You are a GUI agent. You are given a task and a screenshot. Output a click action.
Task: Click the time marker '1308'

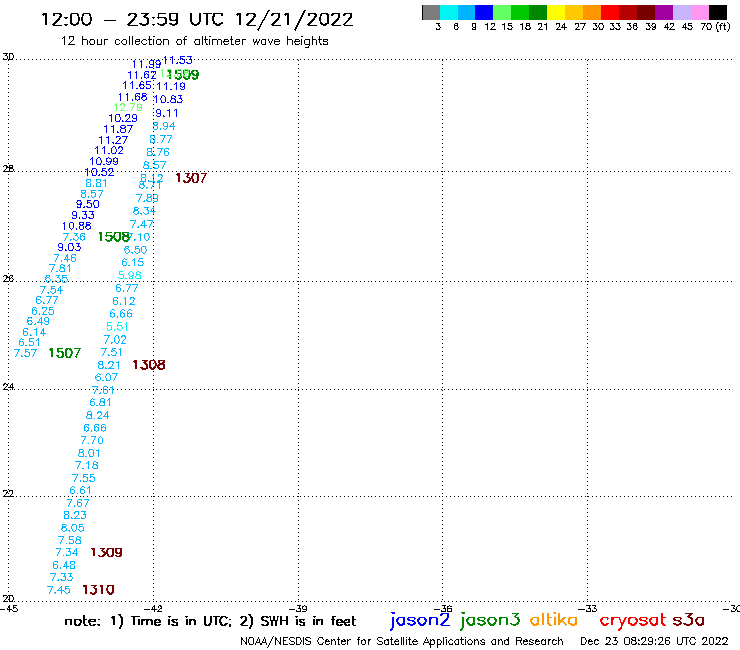coord(149,365)
